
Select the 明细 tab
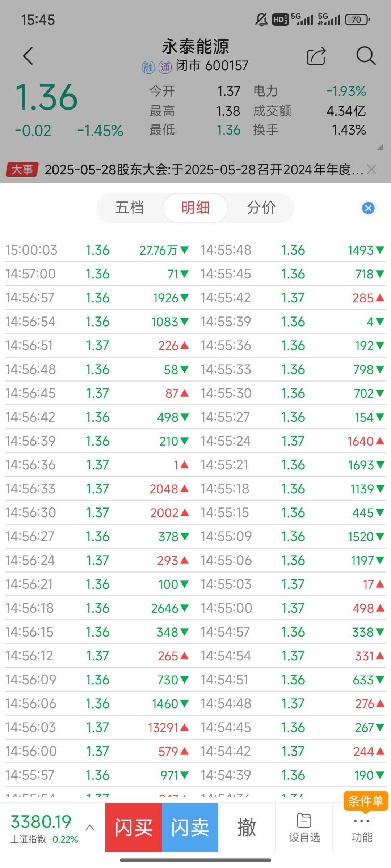click(x=195, y=208)
